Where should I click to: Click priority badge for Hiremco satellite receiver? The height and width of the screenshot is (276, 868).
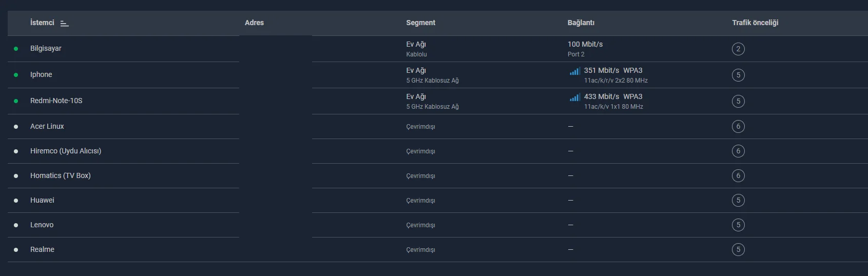(x=738, y=151)
